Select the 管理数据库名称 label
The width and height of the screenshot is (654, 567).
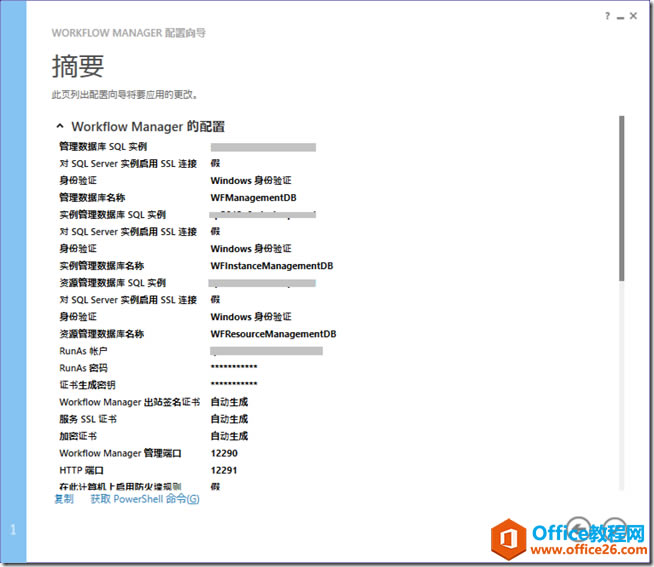(92, 197)
